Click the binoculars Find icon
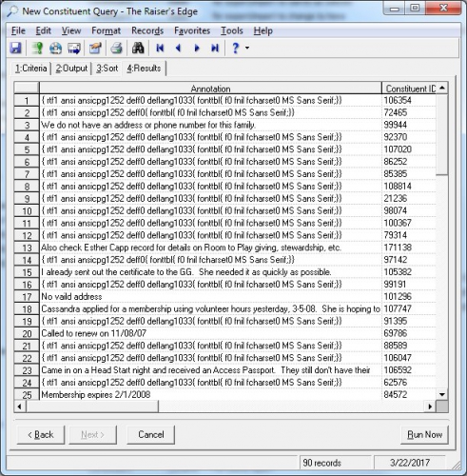 (x=138, y=49)
